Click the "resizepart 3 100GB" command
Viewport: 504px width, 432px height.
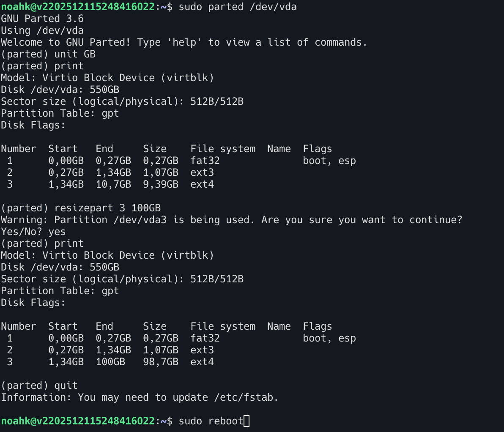click(x=107, y=208)
